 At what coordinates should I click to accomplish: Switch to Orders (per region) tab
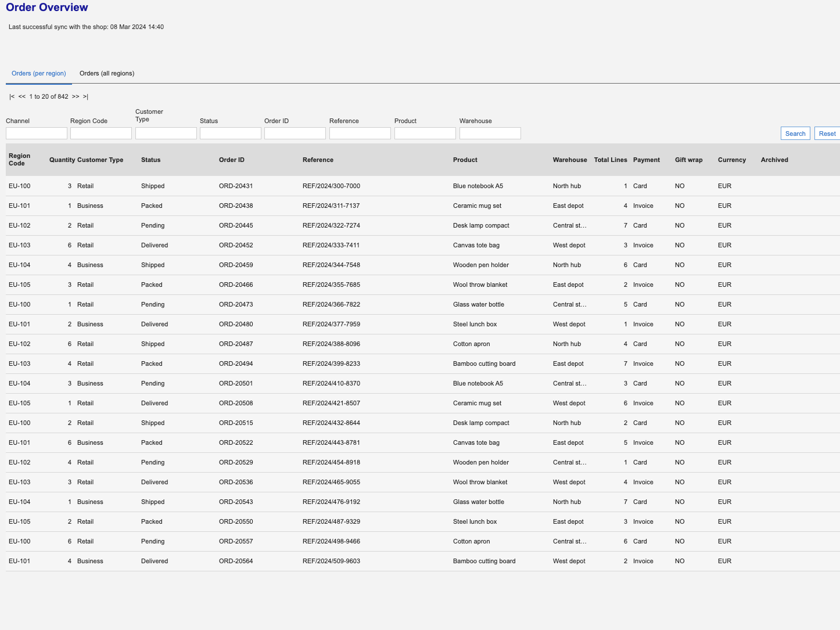click(39, 73)
